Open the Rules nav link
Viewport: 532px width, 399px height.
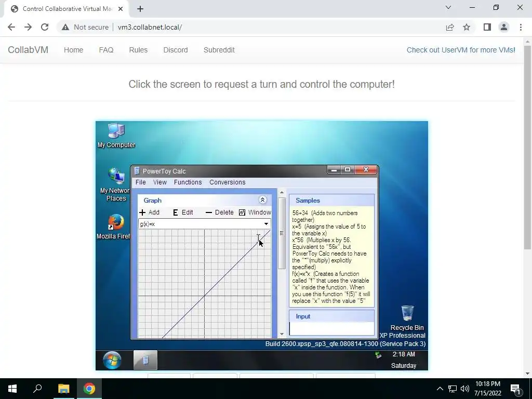pos(138,50)
